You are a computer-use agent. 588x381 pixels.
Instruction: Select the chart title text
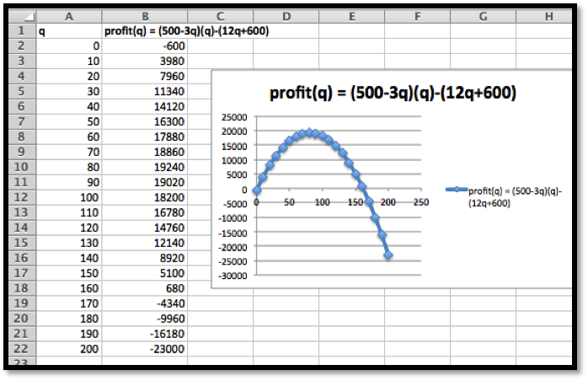(392, 93)
